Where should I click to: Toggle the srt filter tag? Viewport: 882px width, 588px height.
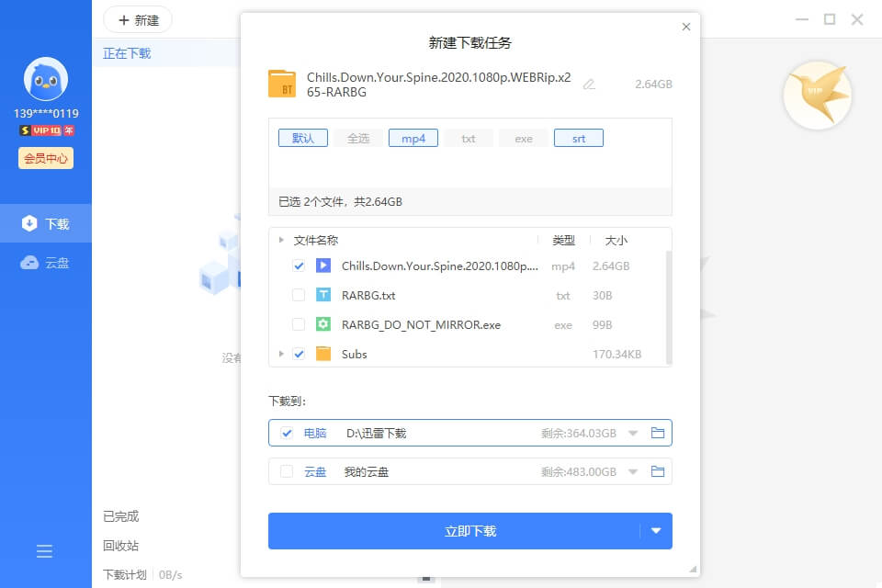point(579,138)
